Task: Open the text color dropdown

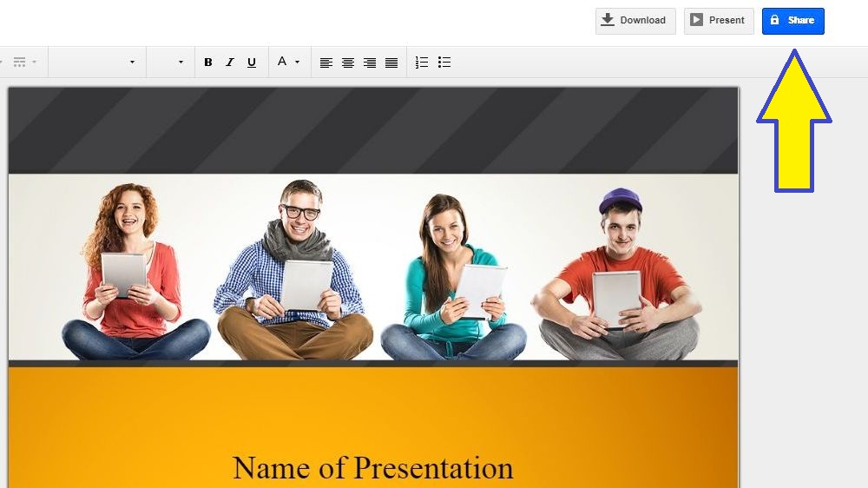Action: tap(288, 62)
